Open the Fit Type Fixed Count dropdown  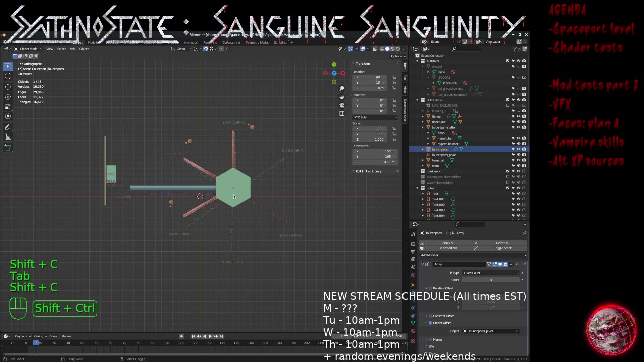click(491, 273)
